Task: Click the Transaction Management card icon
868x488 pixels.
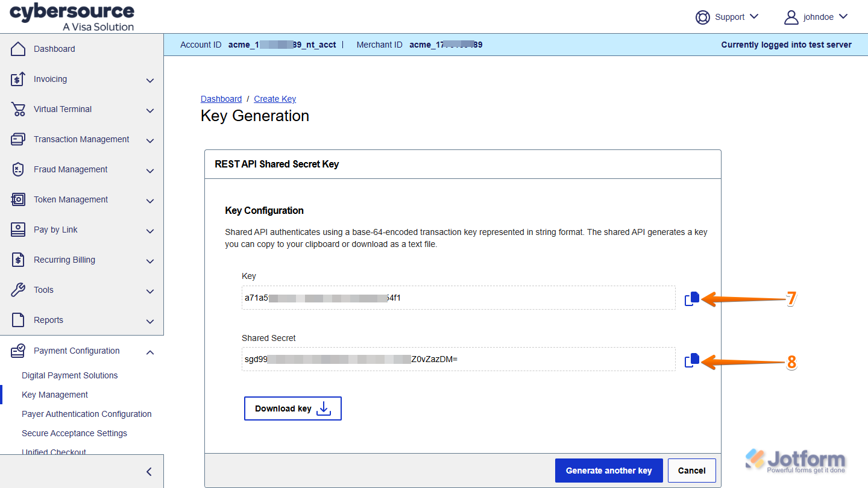Action: pyautogui.click(x=18, y=139)
